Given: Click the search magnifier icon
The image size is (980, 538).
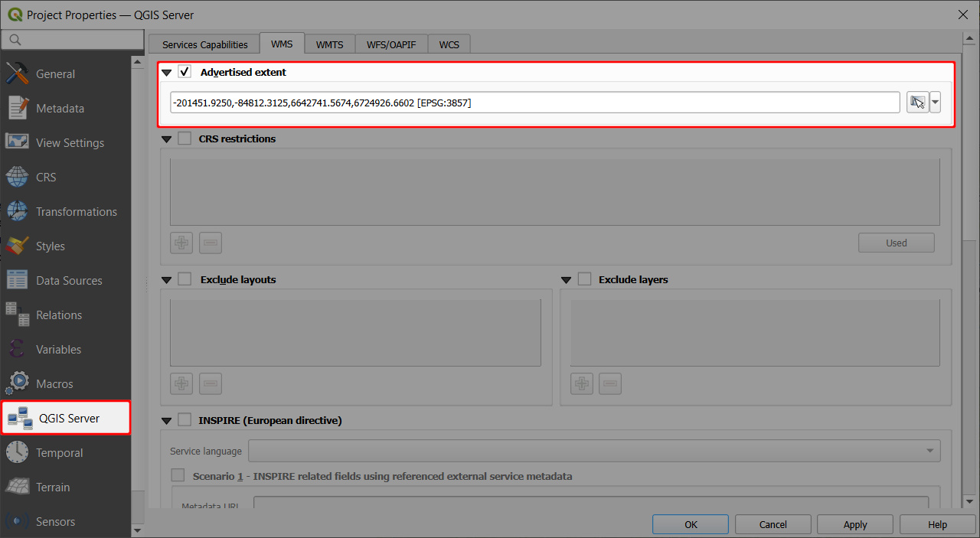Looking at the screenshot, I should click(x=15, y=40).
